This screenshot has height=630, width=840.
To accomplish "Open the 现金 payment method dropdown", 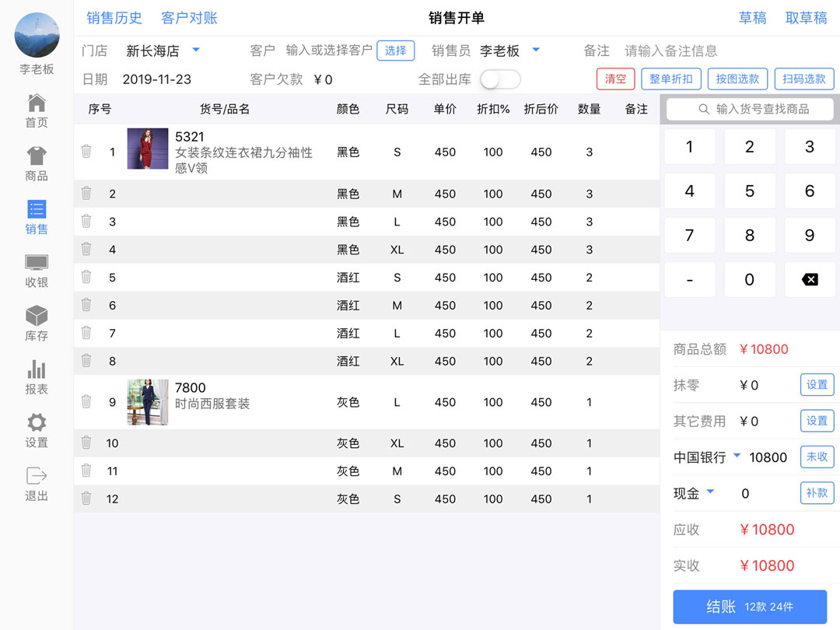I will tap(711, 492).
